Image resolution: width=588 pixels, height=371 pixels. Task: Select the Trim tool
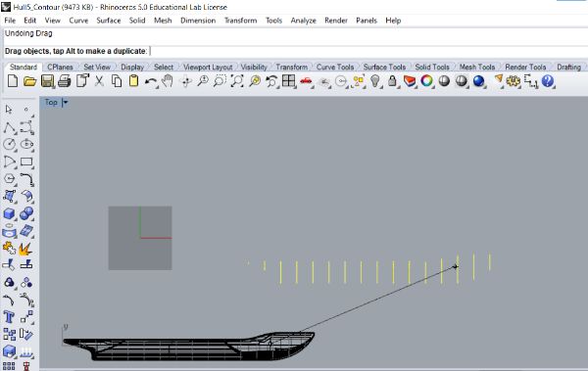[x=9, y=265]
